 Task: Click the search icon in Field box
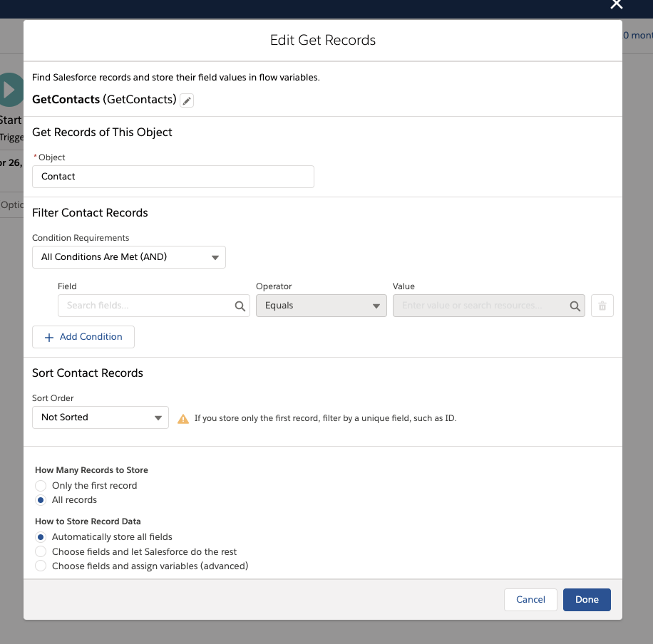point(240,306)
